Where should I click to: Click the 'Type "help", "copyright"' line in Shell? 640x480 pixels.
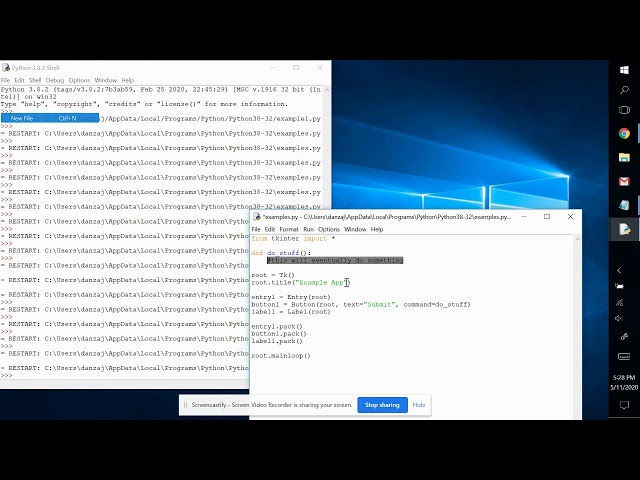[x=144, y=104]
